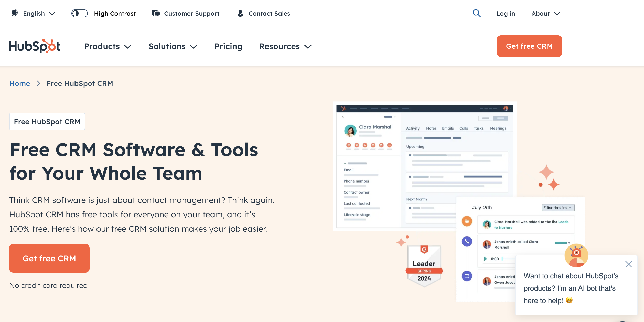
Task: Click the Customer Support chat icon
Action: coord(155,13)
